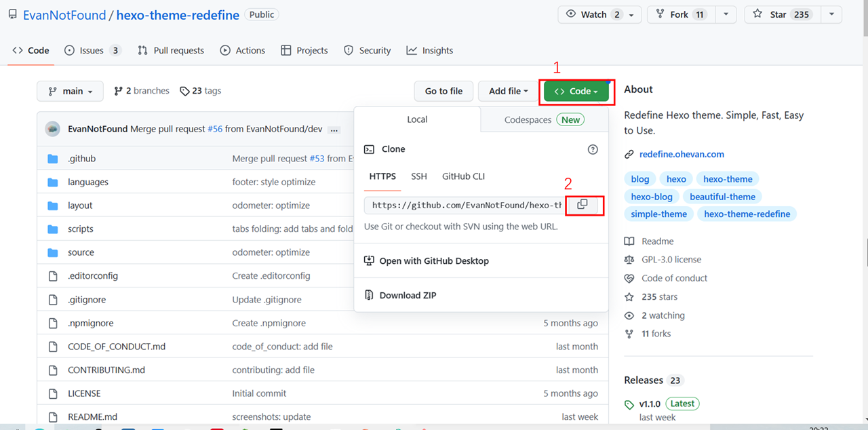Open the main branch dropdown

point(71,91)
